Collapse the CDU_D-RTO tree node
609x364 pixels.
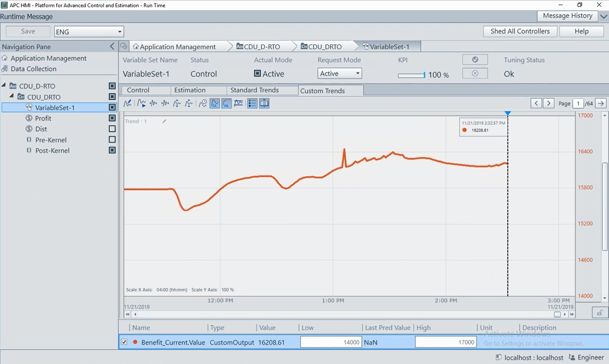pyautogui.click(x=4, y=86)
